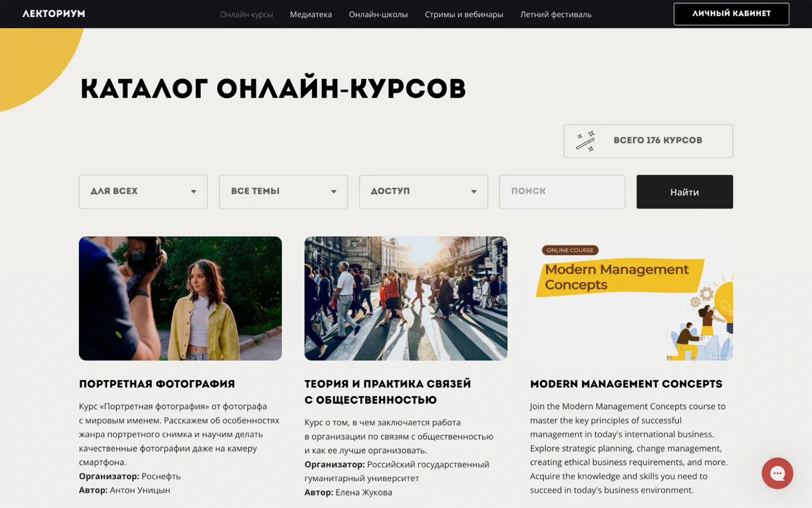
Task: Open the Портретная фотография course title
Action: [x=157, y=384]
